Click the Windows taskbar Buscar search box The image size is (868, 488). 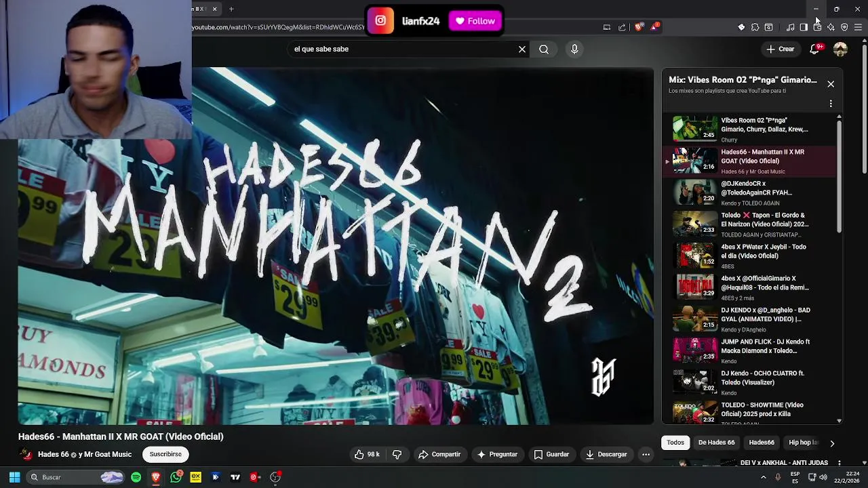coord(75,477)
